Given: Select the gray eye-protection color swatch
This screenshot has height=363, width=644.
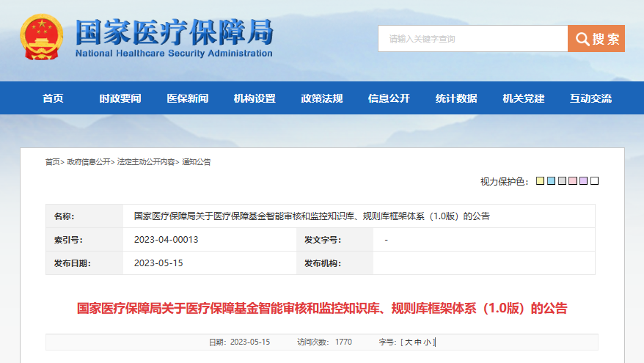Looking at the screenshot, I should click(x=562, y=181).
